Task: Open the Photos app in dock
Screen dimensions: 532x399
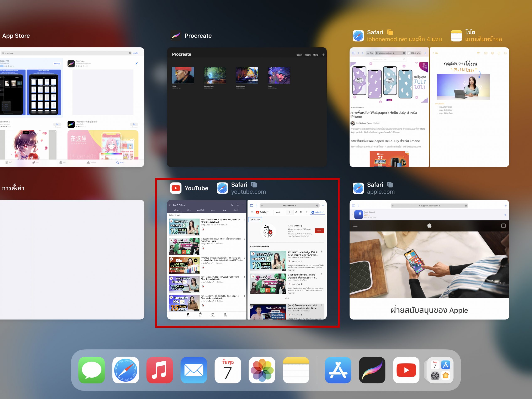Action: coord(262,370)
